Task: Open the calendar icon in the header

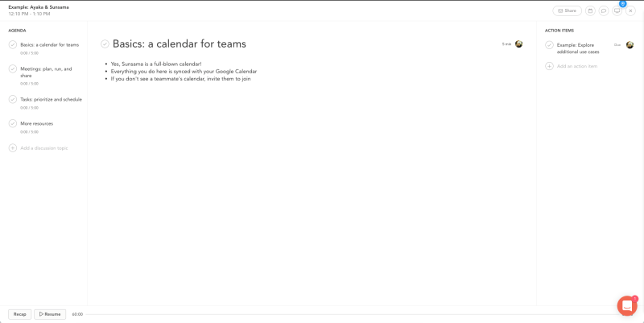Action: coord(590,11)
